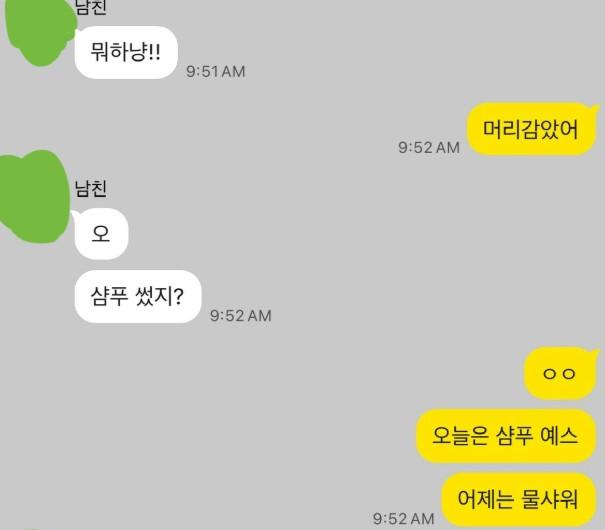The image size is (605, 530).
Task: Click the bubble tail of ㅇㅇ message
Action: click(594, 352)
